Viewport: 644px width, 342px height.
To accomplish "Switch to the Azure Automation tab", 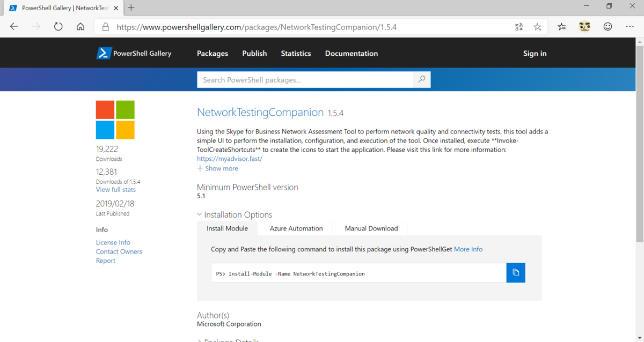I will (296, 228).
